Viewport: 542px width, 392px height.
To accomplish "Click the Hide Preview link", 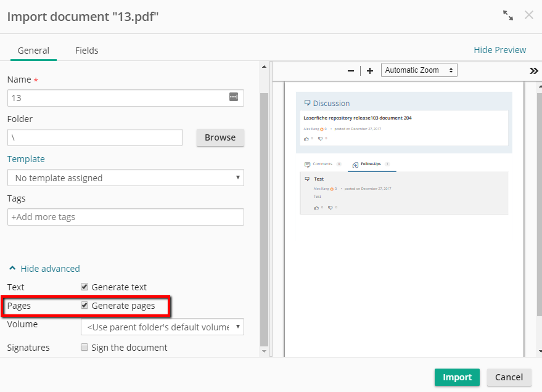I will point(499,50).
